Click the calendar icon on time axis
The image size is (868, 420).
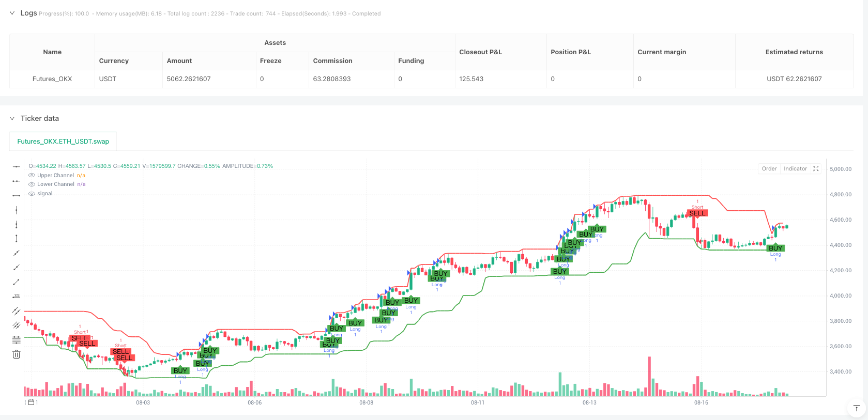(x=31, y=402)
